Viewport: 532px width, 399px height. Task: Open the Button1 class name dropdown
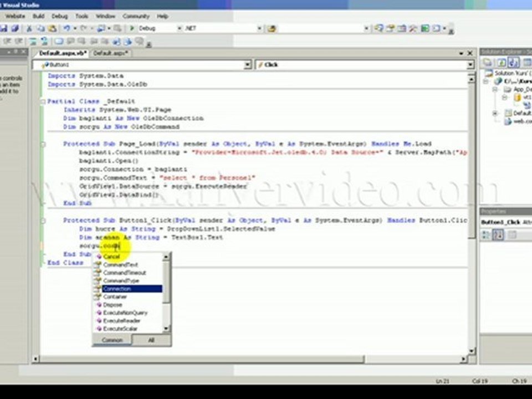pyautogui.click(x=247, y=64)
